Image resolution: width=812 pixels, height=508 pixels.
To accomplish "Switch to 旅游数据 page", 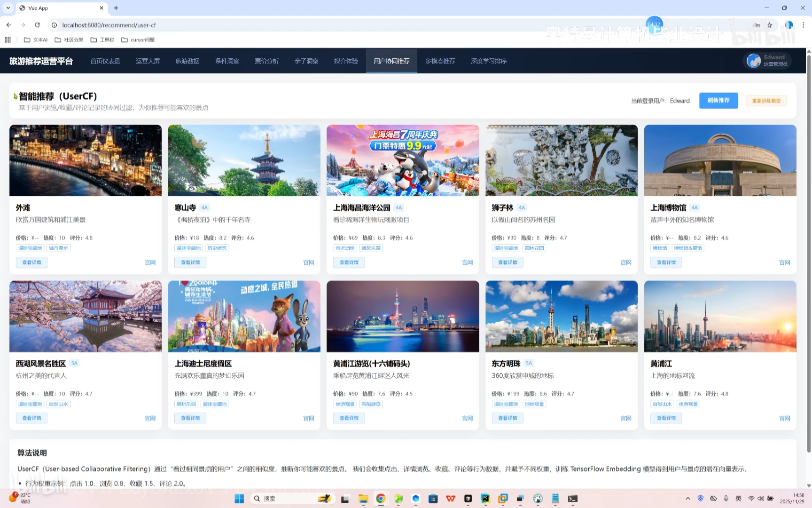I will coord(187,61).
